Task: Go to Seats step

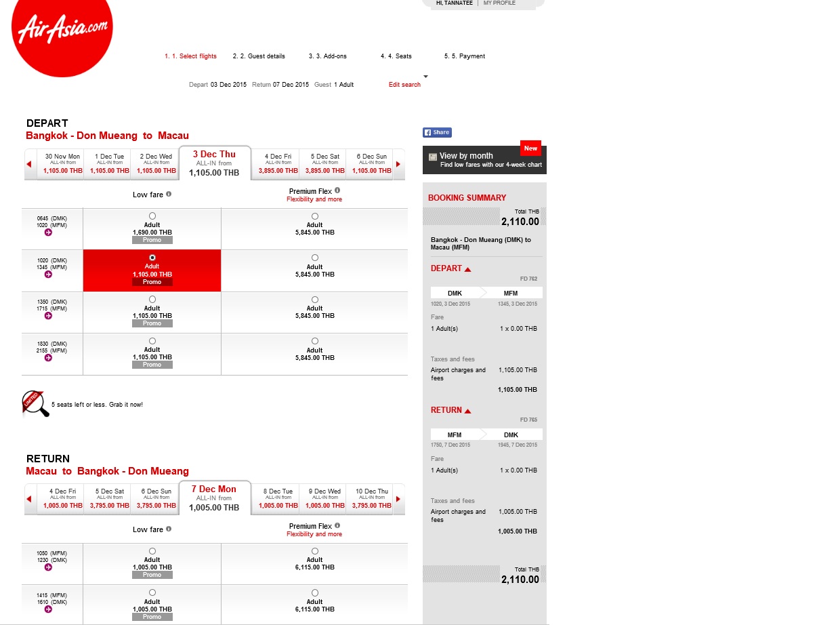Action: pos(396,56)
